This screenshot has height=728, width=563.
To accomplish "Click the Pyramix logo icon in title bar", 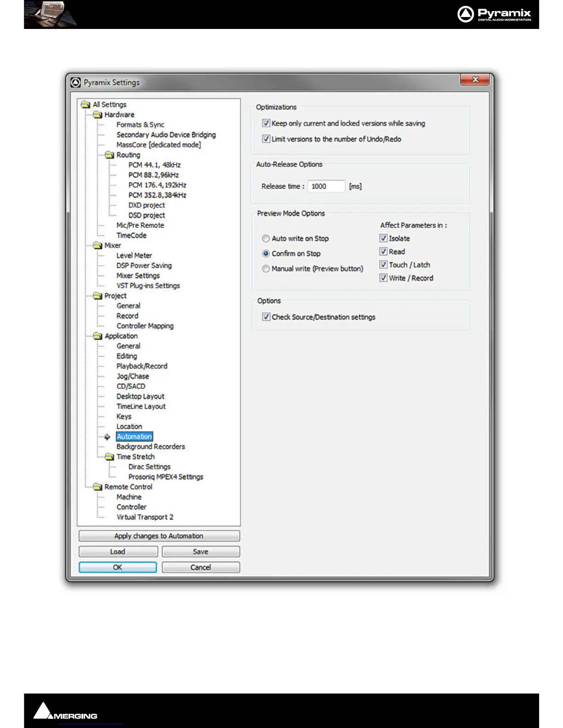I will [x=76, y=83].
